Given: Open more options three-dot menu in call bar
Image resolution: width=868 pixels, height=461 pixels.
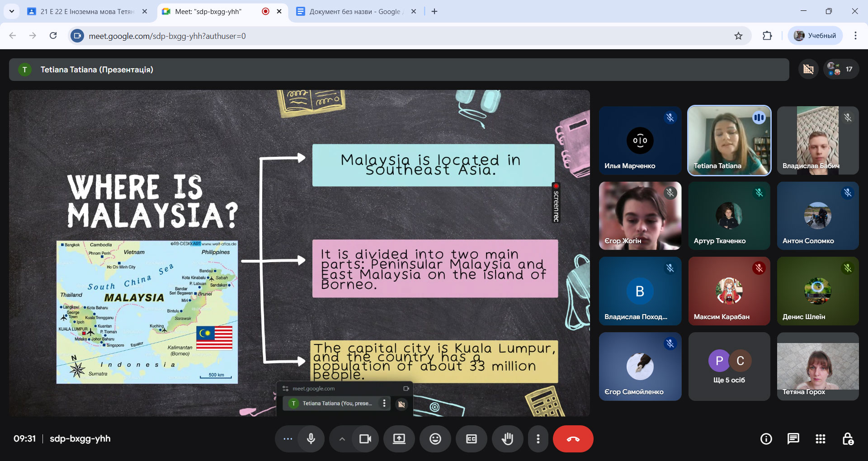Looking at the screenshot, I should pos(538,439).
